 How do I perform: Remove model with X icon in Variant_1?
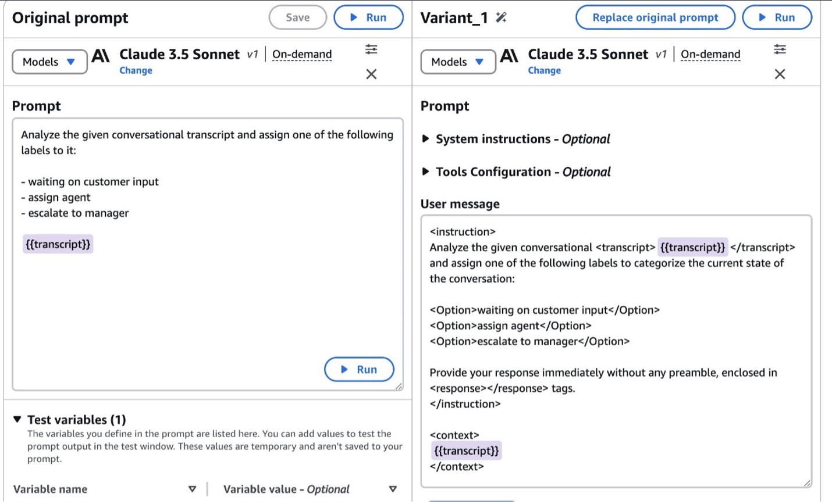pyautogui.click(x=780, y=74)
